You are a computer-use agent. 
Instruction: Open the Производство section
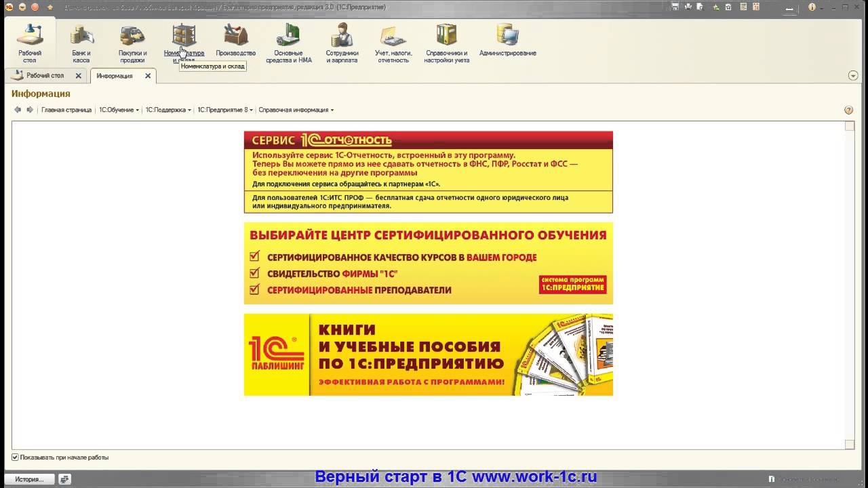(x=236, y=41)
